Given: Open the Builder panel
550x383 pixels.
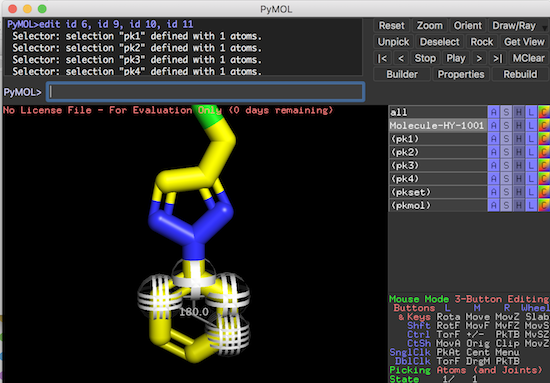Looking at the screenshot, I should 402,74.
